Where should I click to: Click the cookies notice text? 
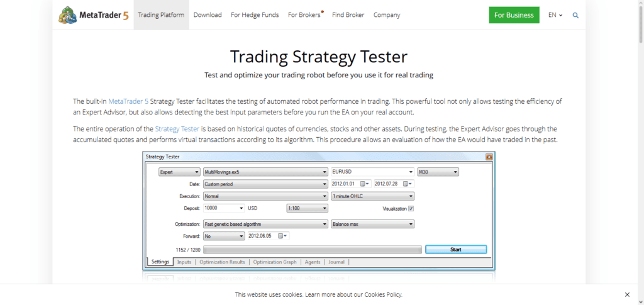319,294
